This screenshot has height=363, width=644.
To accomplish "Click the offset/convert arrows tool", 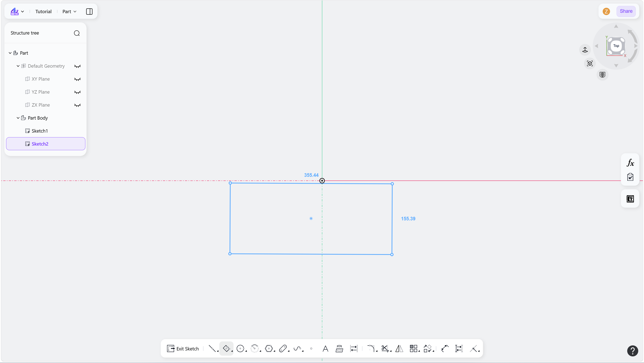I will pyautogui.click(x=354, y=348).
